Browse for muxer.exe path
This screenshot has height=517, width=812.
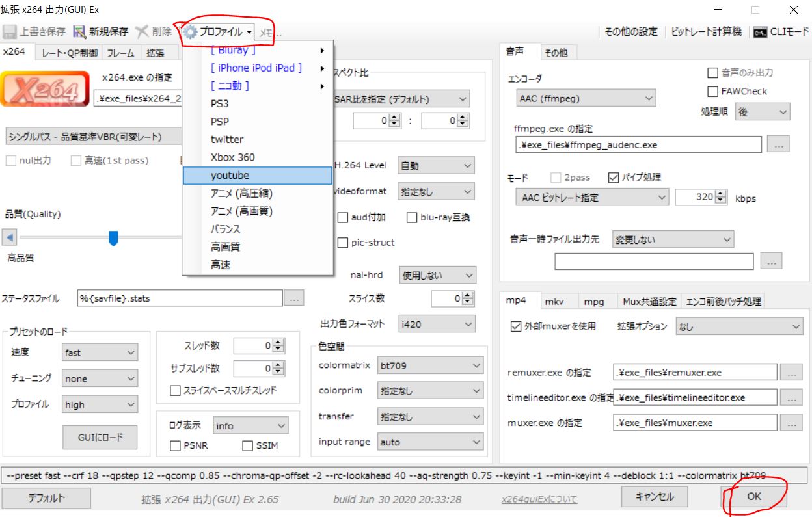click(x=791, y=423)
